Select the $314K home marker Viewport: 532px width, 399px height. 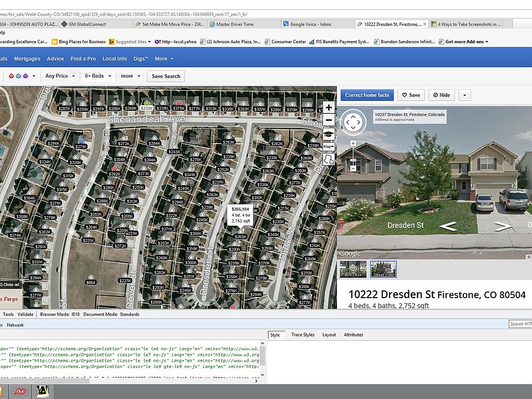(x=192, y=246)
